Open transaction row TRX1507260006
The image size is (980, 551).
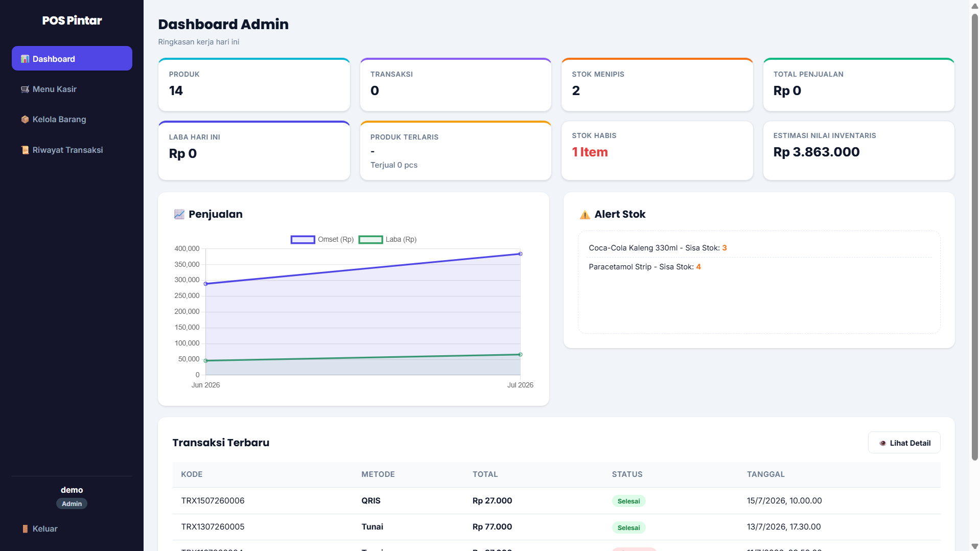click(556, 500)
